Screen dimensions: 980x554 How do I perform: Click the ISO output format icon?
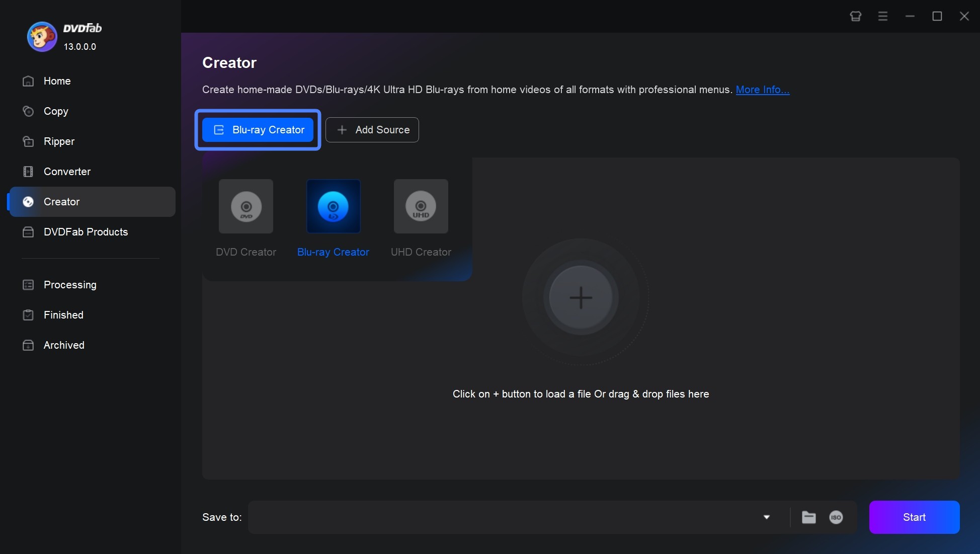coord(836,517)
